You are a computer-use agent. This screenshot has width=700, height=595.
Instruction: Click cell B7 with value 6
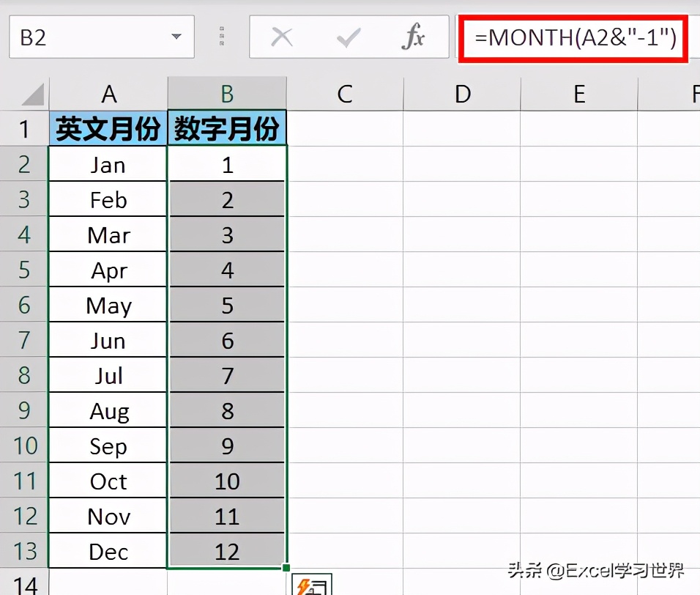pos(227,340)
